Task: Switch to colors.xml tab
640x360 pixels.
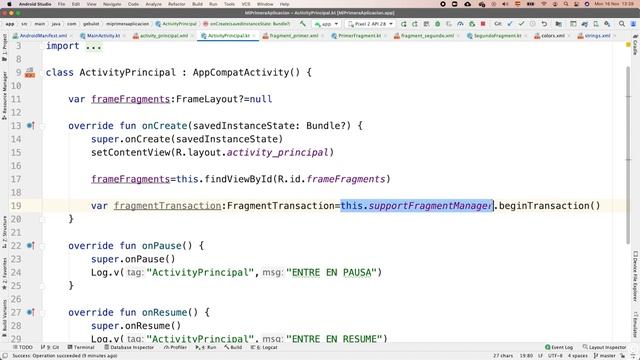Action: coord(553,36)
